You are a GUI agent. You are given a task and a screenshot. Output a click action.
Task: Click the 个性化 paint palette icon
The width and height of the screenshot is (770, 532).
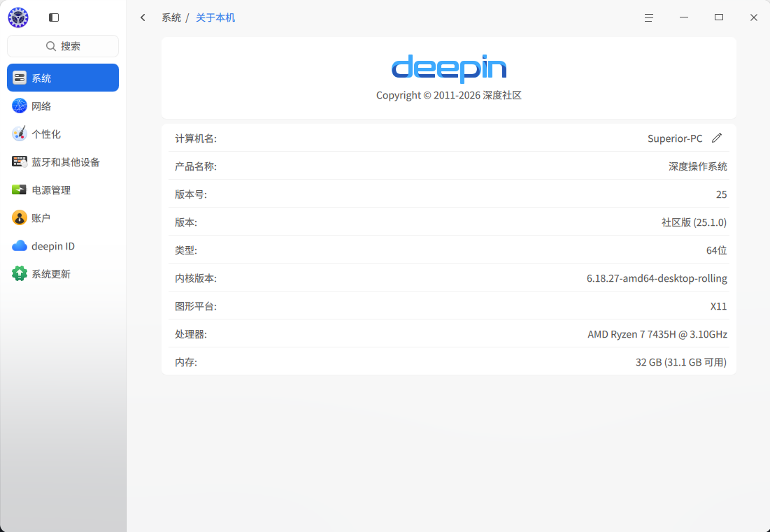20,134
